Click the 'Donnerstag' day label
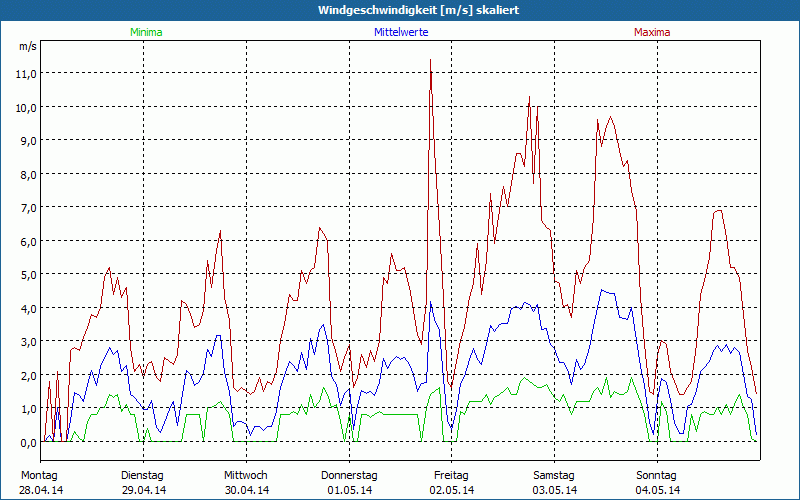This screenshot has width=800, height=500. point(349,476)
